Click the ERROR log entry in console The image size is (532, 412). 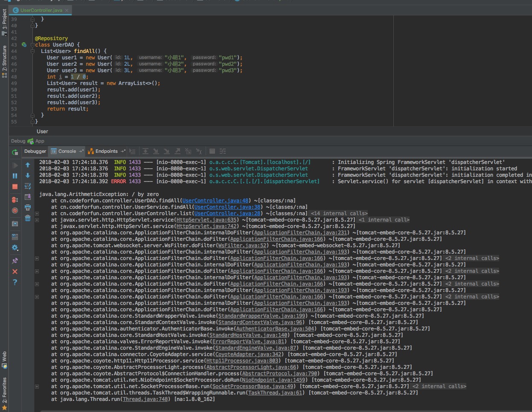[285, 181]
